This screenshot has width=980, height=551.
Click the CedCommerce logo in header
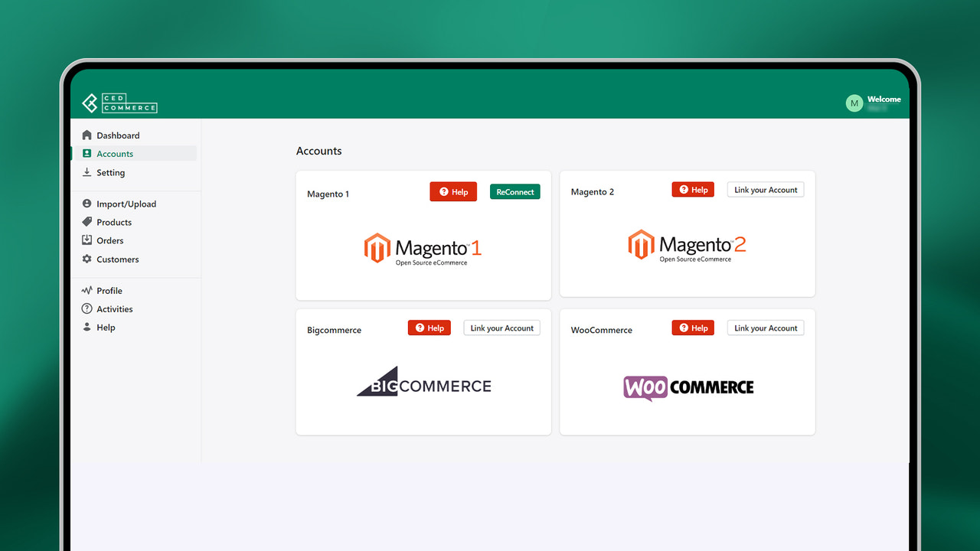pyautogui.click(x=119, y=103)
